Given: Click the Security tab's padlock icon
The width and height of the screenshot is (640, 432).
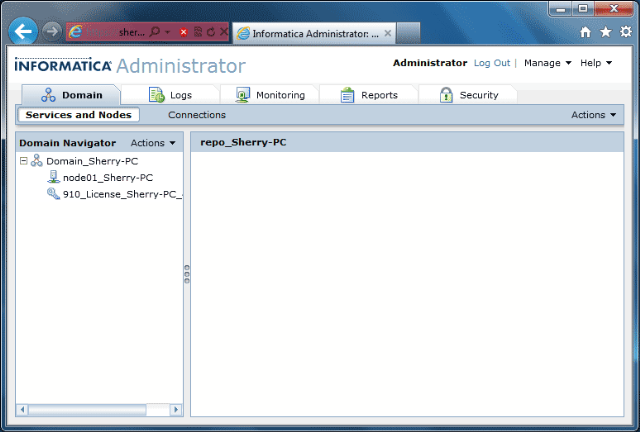Looking at the screenshot, I should [x=446, y=95].
